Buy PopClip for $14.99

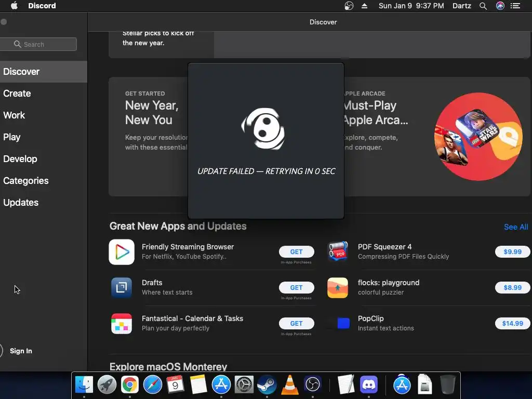coord(512,323)
